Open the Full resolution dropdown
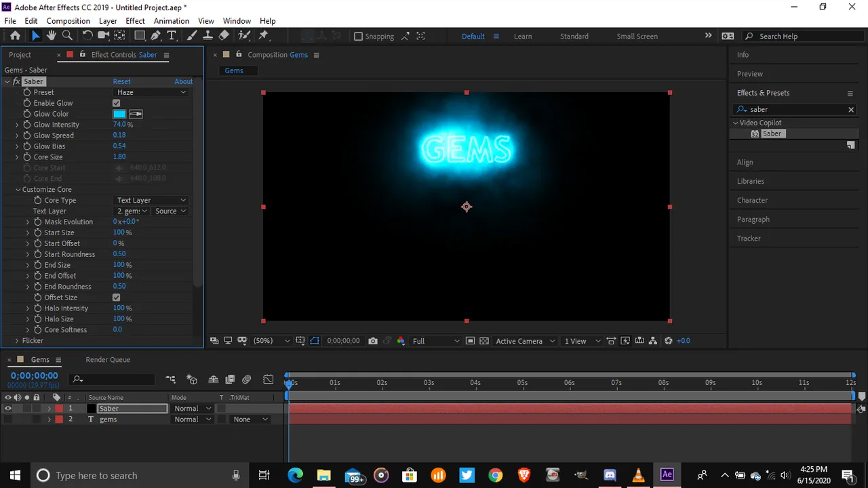 (436, 341)
